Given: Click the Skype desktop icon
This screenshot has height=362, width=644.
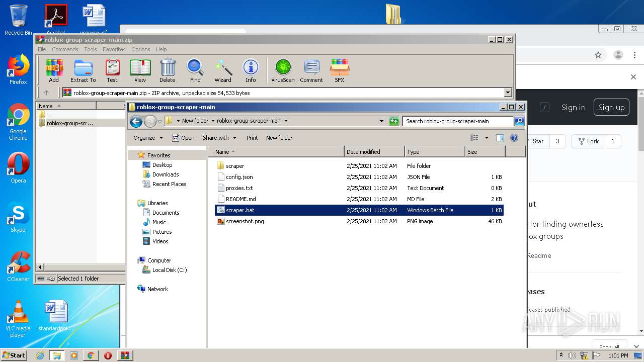Looking at the screenshot, I should point(18,217).
